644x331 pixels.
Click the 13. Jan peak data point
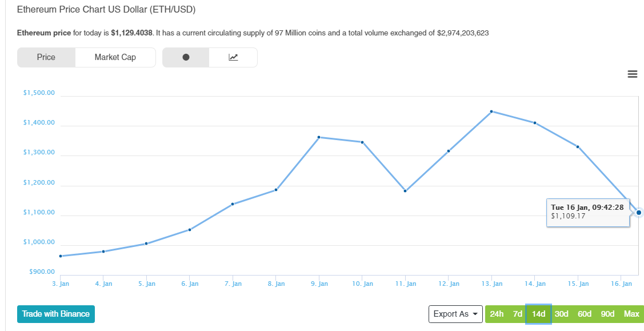point(492,111)
